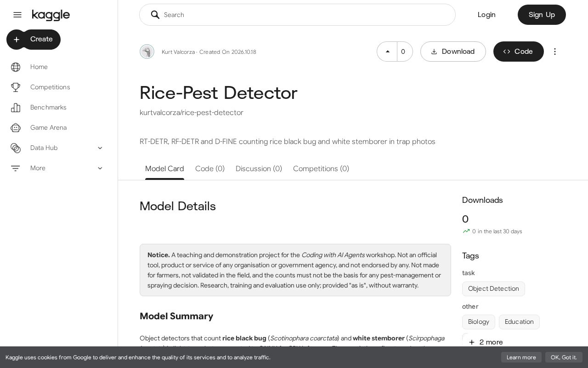Click the Data Hub rings icon
This screenshot has width=588, height=368.
16,148
